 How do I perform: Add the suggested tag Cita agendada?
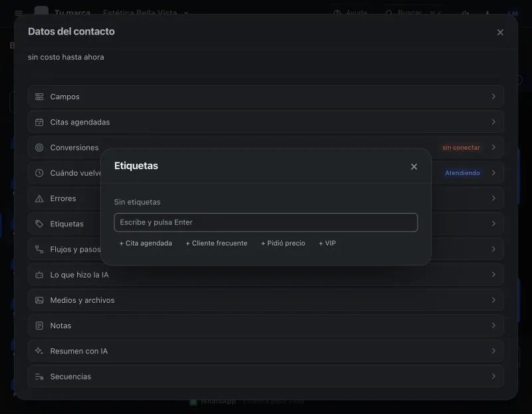point(146,243)
